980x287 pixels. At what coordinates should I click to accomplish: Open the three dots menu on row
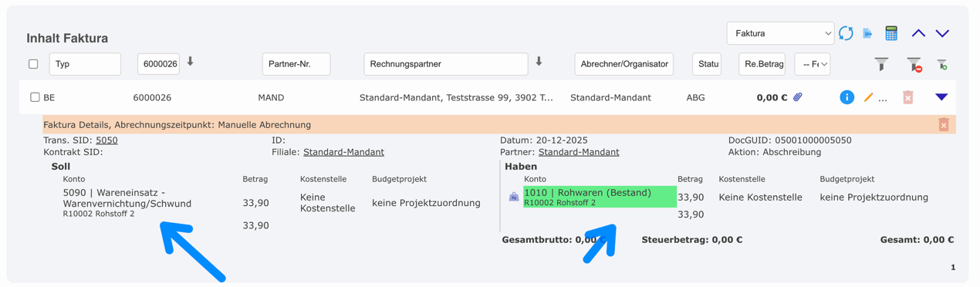(x=883, y=99)
